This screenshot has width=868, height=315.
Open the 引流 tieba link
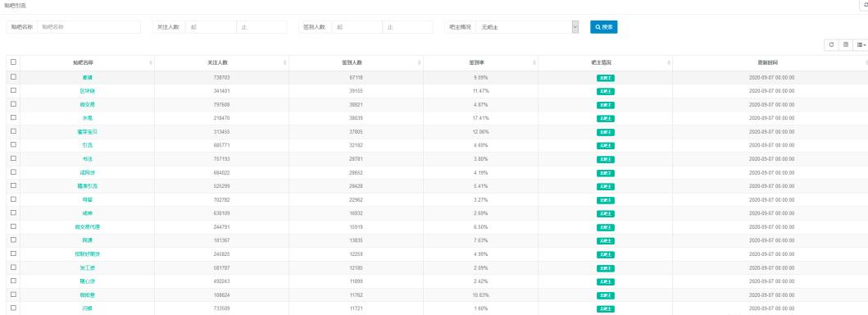point(88,145)
